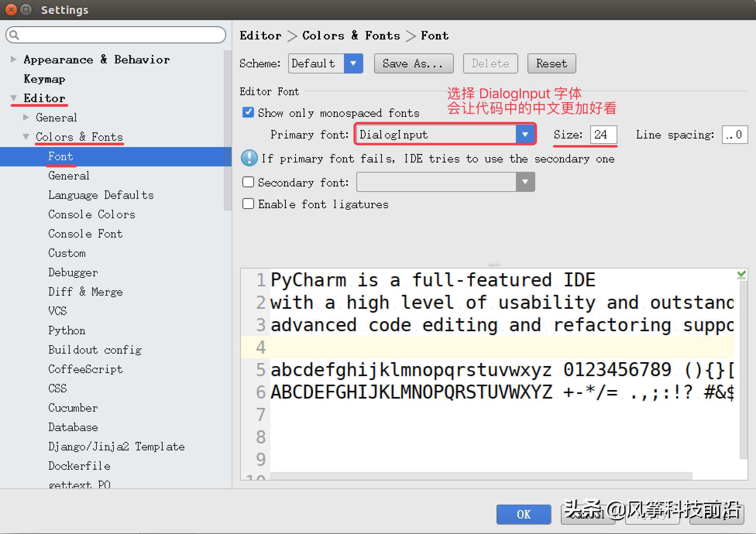
Task: Click Editor in the breadcrumb path
Action: tap(260, 36)
